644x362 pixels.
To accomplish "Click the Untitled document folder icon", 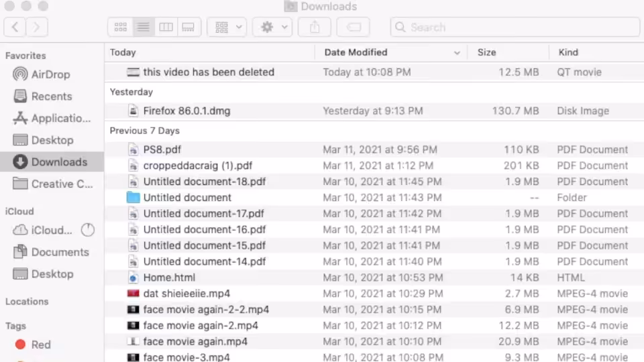I will (133, 197).
